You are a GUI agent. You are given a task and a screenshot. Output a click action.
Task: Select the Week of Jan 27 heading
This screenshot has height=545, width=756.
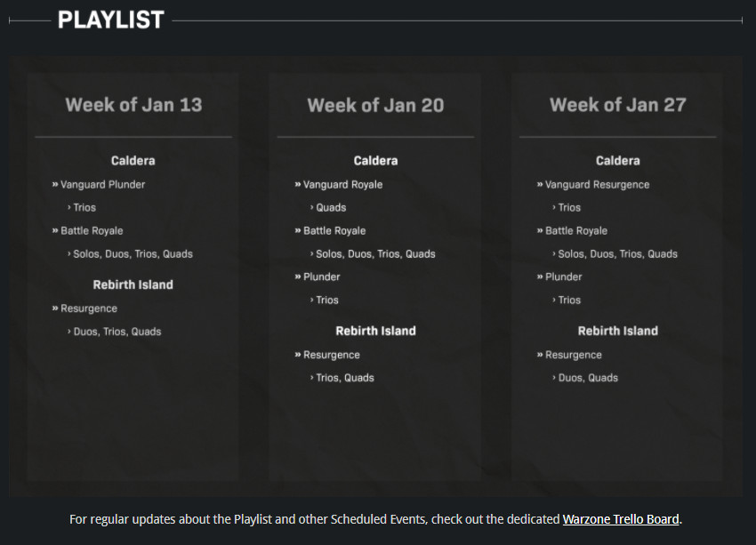[x=617, y=105]
